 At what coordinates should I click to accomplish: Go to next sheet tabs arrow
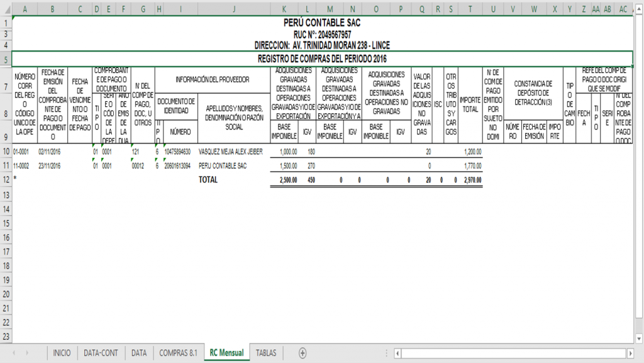coord(27,353)
